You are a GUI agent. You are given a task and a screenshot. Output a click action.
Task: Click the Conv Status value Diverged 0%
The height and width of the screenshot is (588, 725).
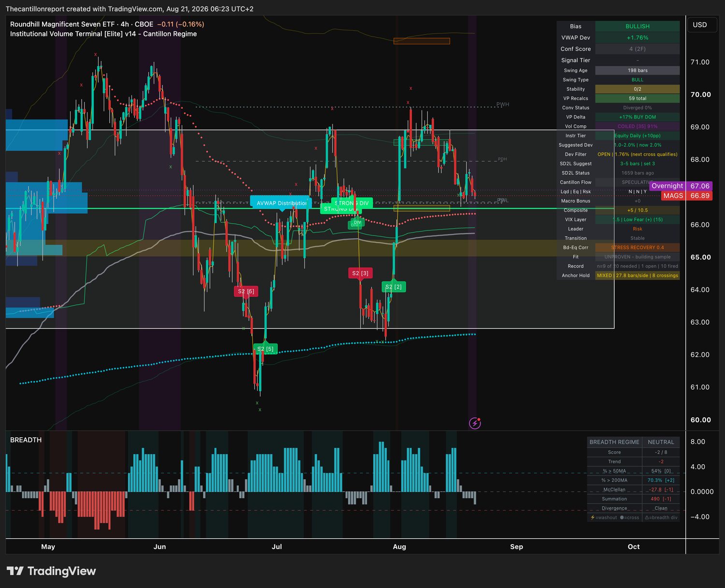point(638,108)
